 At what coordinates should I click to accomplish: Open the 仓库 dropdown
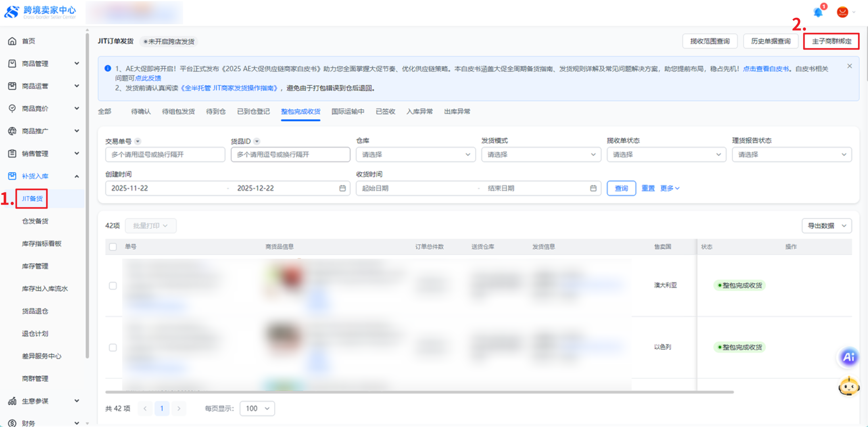[x=415, y=155]
